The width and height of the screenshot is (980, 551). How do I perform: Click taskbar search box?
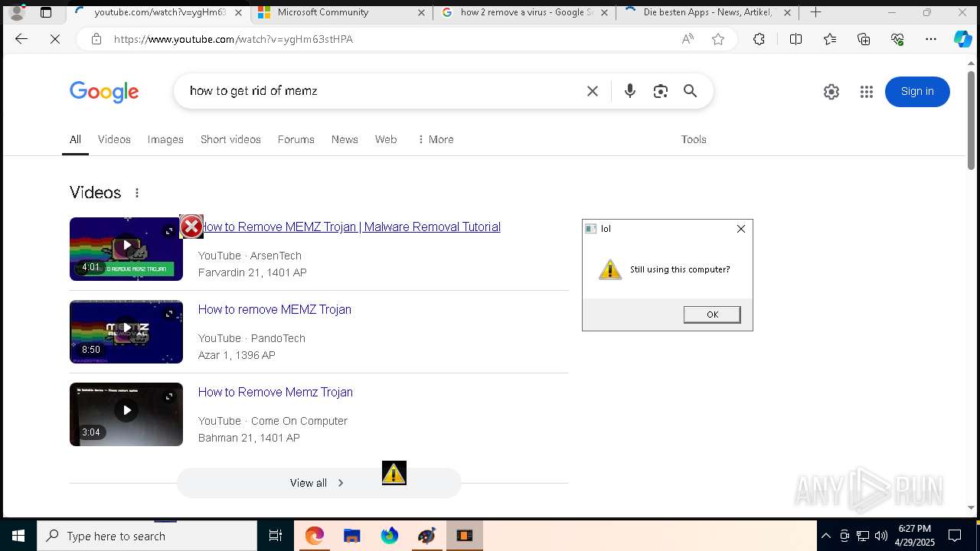pyautogui.click(x=147, y=536)
